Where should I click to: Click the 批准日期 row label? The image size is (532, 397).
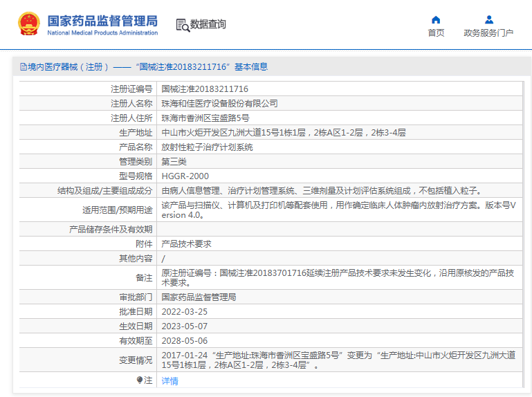coord(136,312)
